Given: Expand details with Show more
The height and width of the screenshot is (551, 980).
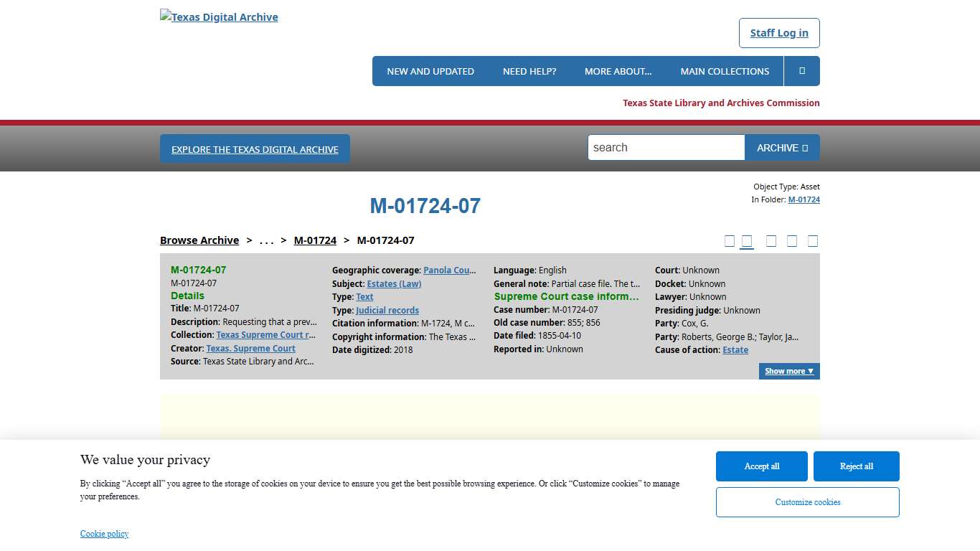Looking at the screenshot, I should 788,371.
